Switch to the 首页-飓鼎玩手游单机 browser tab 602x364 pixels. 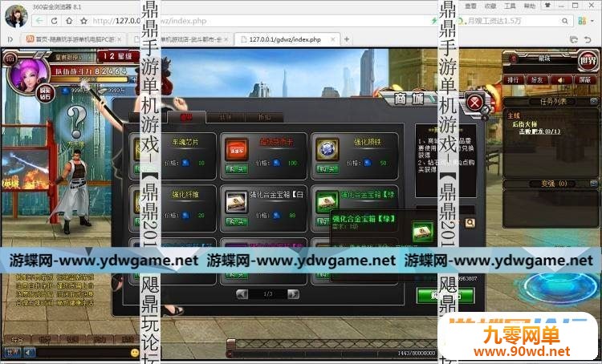click(71, 39)
